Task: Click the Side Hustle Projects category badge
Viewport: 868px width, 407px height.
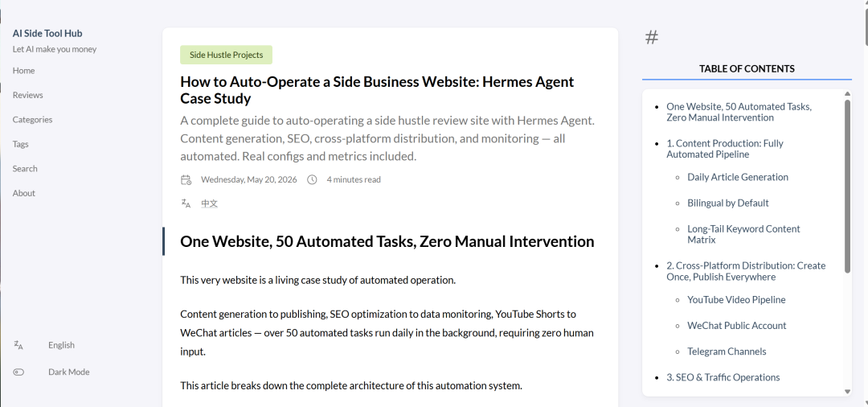Action: pos(226,55)
